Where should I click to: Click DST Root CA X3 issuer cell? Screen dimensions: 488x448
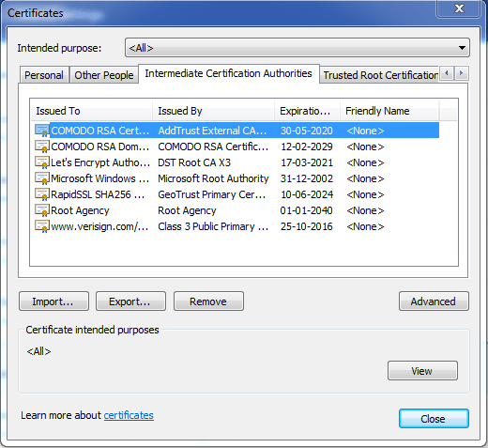pyautogui.click(x=194, y=162)
